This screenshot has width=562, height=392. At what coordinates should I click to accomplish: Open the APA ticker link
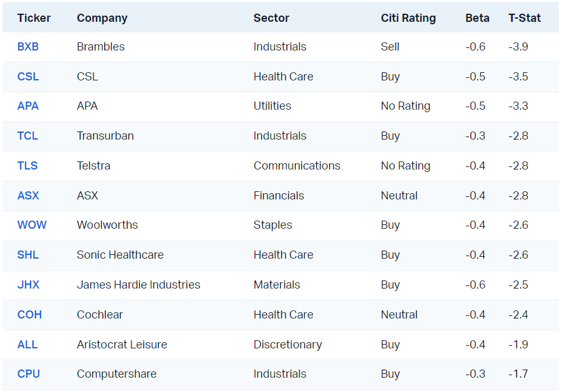[28, 106]
